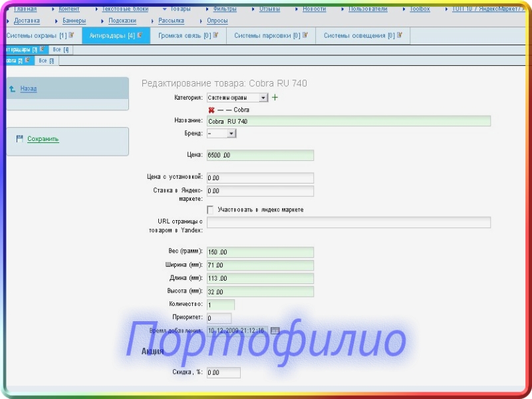Screen dimensions: 532x399
Task: Click Сохранить link
Action: coord(43,139)
